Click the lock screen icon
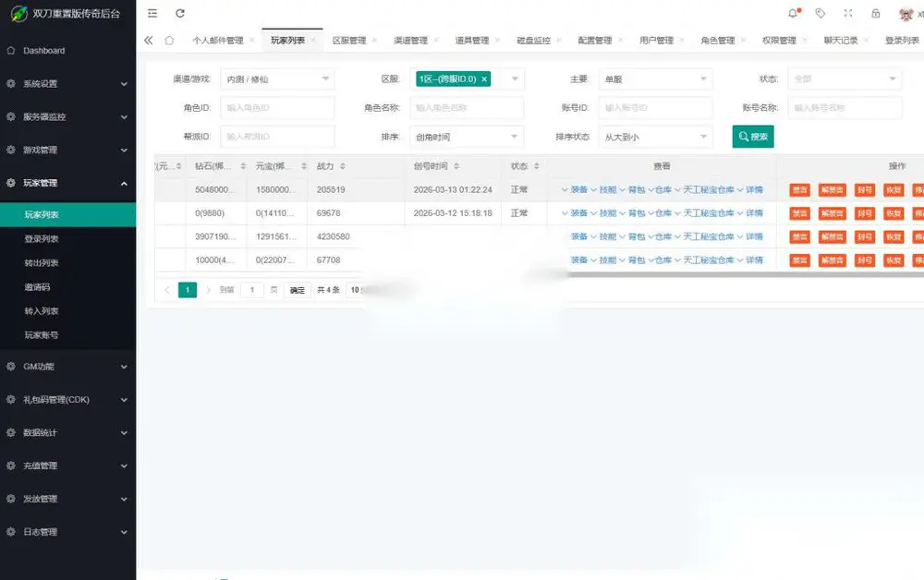The width and height of the screenshot is (924, 580). pos(876,13)
